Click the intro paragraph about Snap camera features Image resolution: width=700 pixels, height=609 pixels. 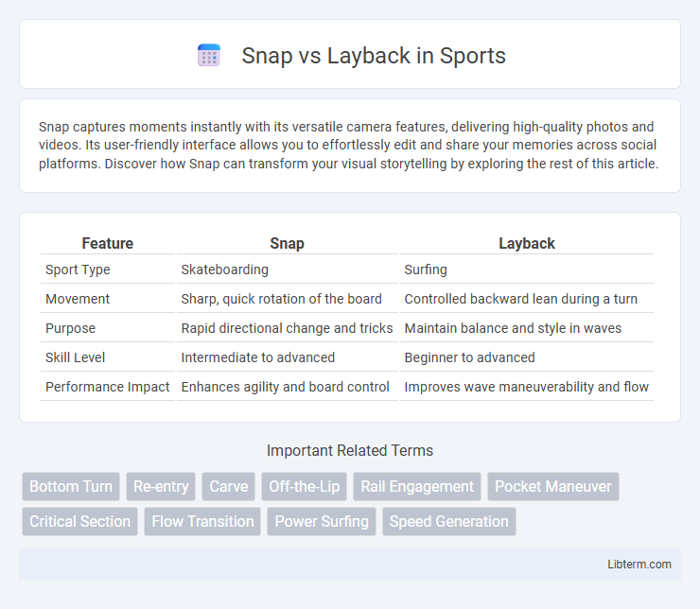point(349,145)
